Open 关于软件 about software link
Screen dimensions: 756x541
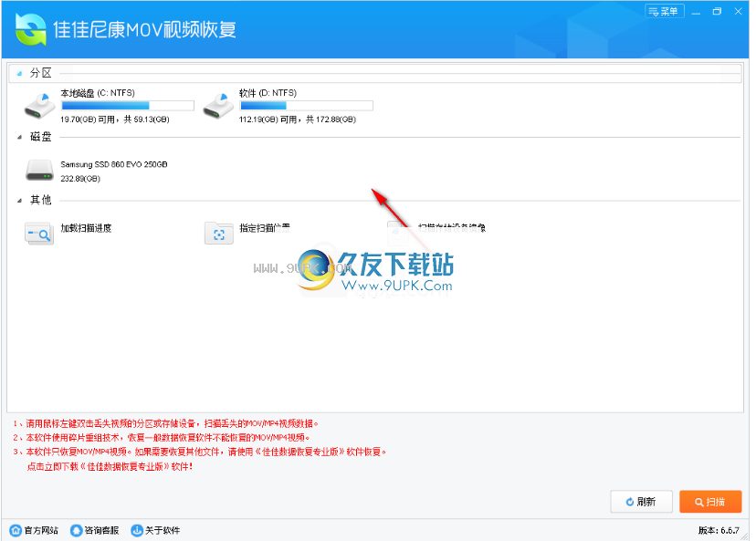pyautogui.click(x=155, y=530)
